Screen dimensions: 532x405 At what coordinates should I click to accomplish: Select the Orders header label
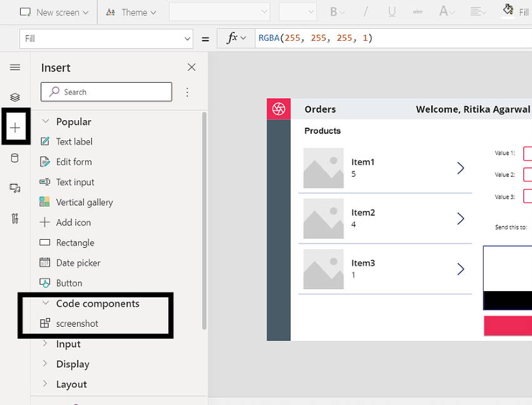[320, 109]
